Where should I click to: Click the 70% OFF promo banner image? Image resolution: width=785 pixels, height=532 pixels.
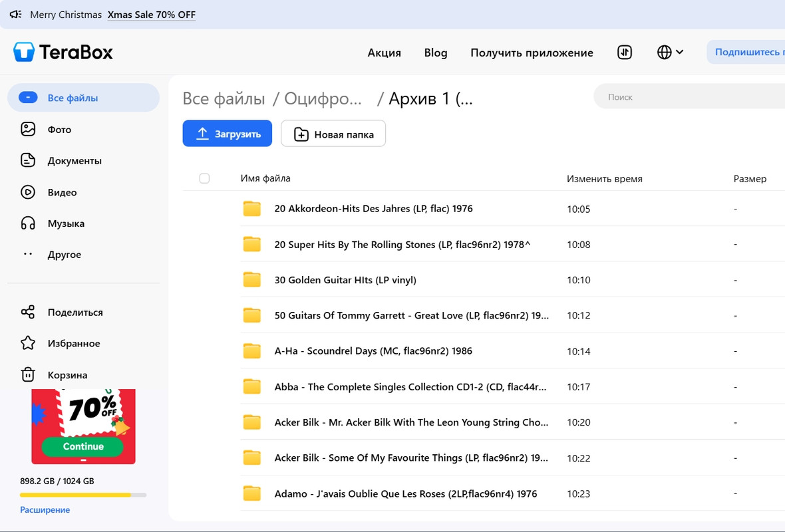click(83, 426)
